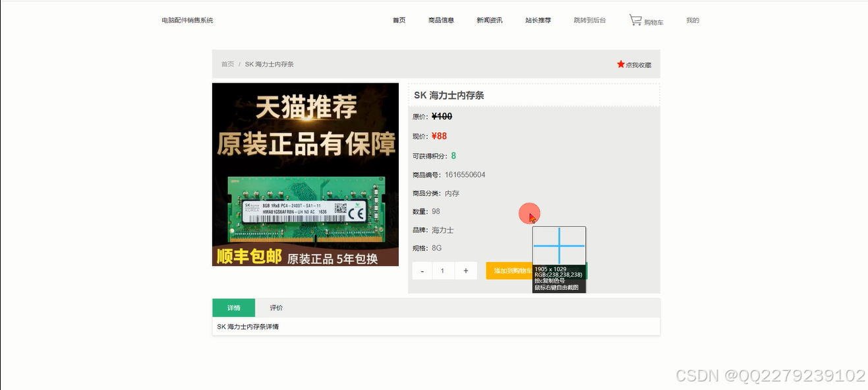
Task: Click specification value 8G
Action: point(437,248)
